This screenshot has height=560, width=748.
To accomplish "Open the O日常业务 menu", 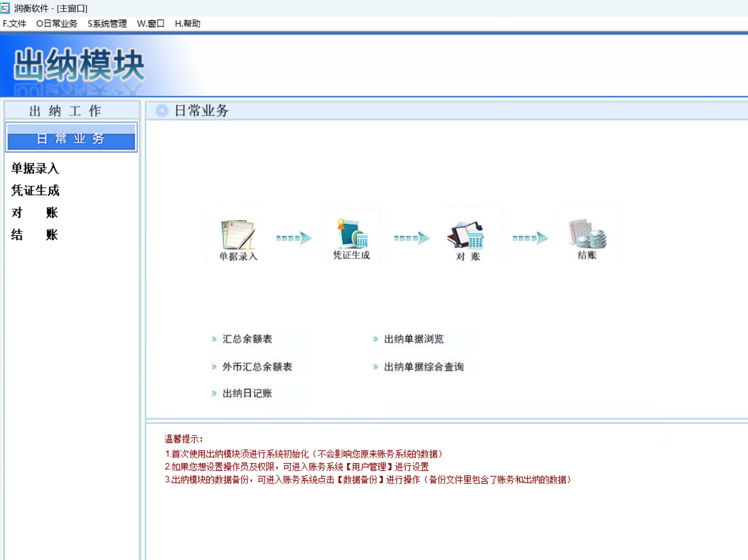I will pyautogui.click(x=57, y=24).
